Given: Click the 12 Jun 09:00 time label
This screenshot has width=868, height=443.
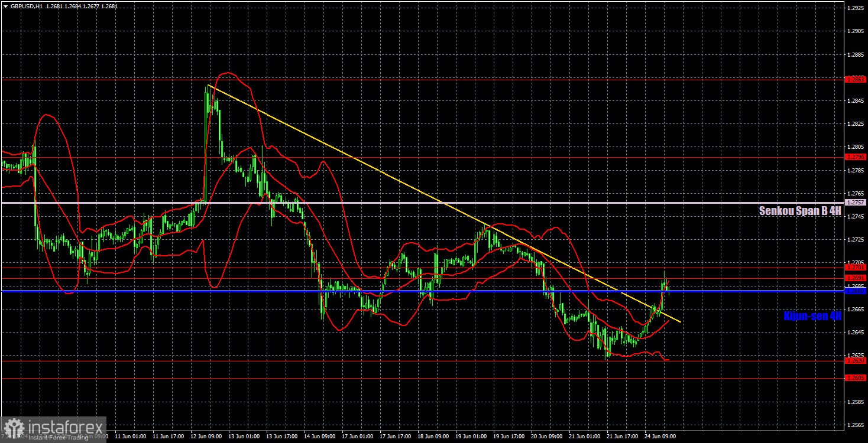Looking at the screenshot, I should (205, 437).
